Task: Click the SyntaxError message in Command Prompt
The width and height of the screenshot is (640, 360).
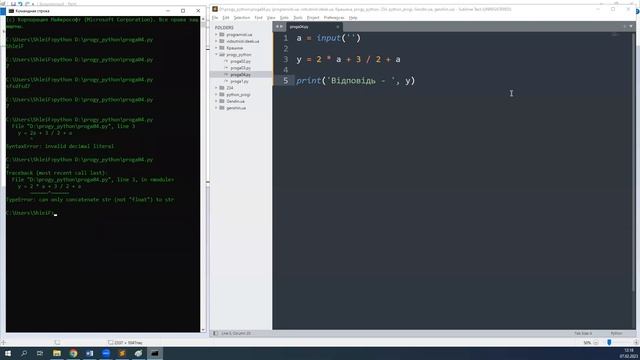Action: (60, 146)
